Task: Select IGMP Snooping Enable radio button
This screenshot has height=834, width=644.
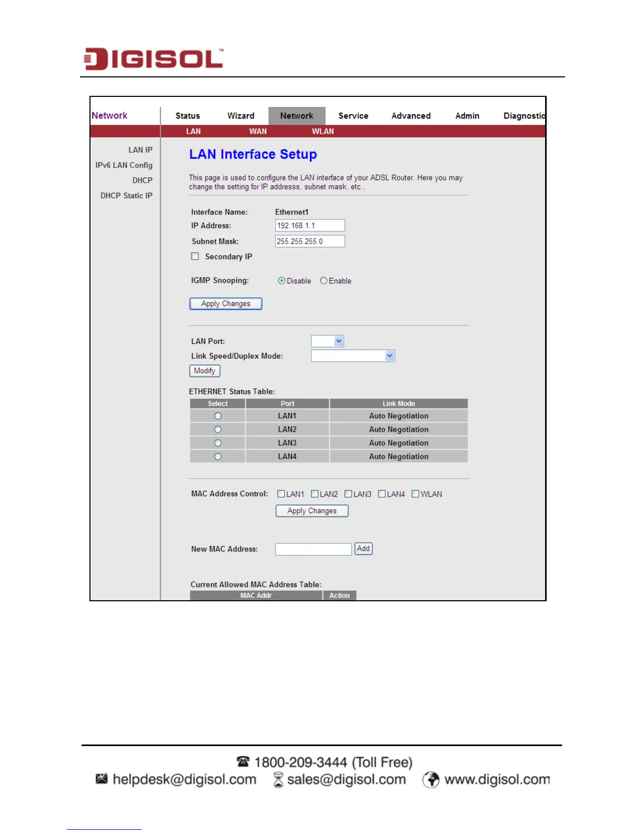Action: [x=324, y=281]
